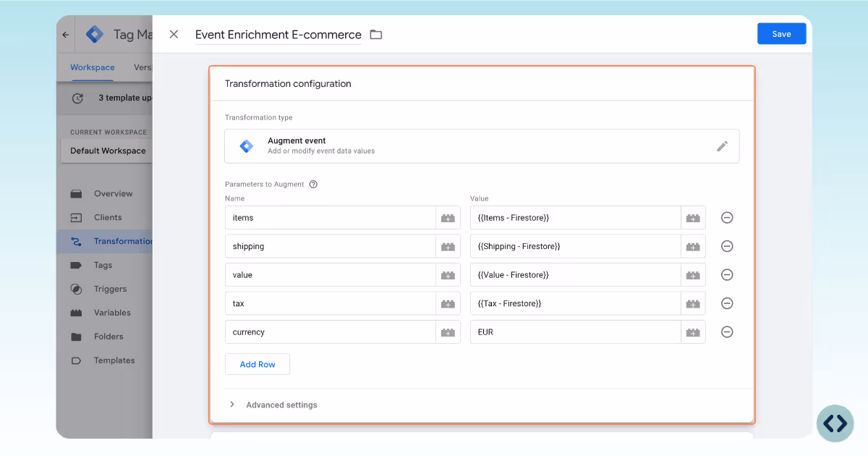This screenshot has height=456, width=868.
Task: Open the Parameters to Augment help icon
Action: click(x=313, y=184)
